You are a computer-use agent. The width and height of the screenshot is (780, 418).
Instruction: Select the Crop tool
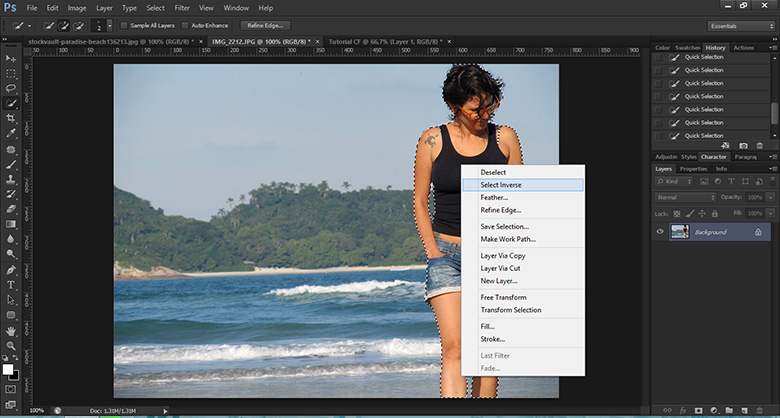(11, 117)
